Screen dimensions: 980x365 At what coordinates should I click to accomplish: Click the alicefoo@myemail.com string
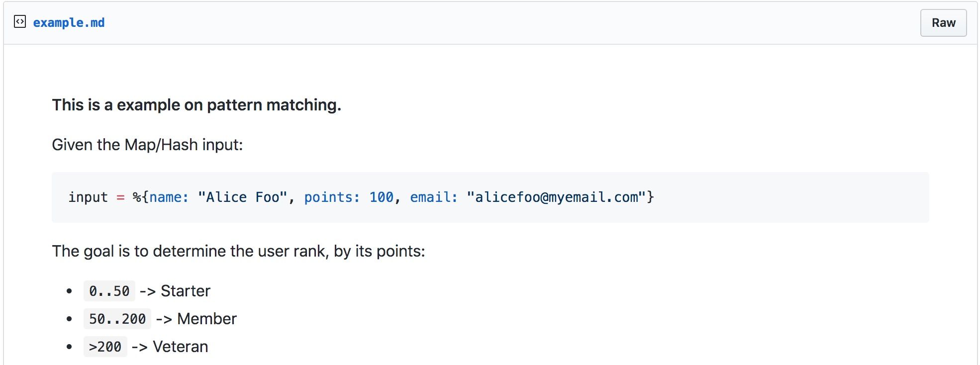coord(556,197)
